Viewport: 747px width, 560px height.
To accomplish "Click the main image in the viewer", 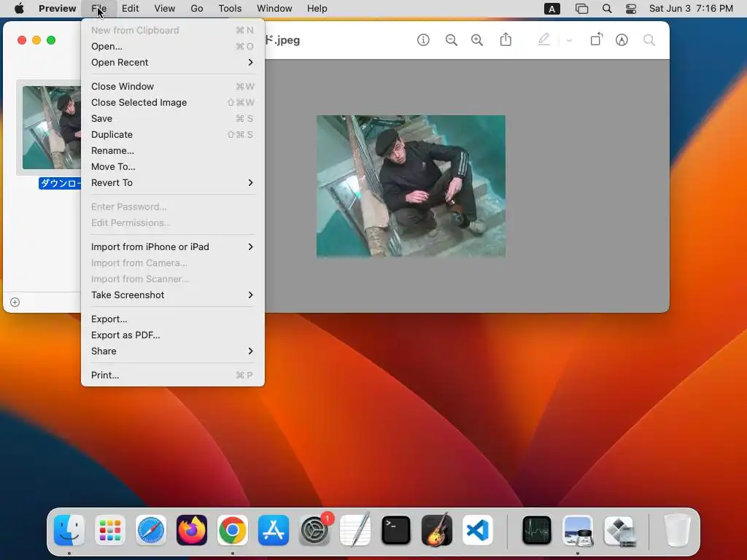I will click(x=411, y=186).
